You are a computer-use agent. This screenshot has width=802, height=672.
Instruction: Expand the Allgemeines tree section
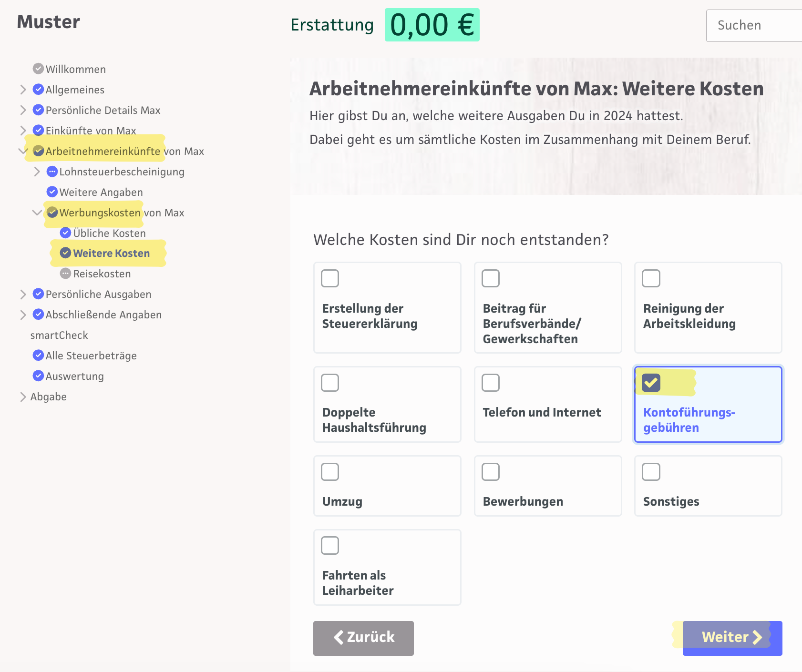23,90
